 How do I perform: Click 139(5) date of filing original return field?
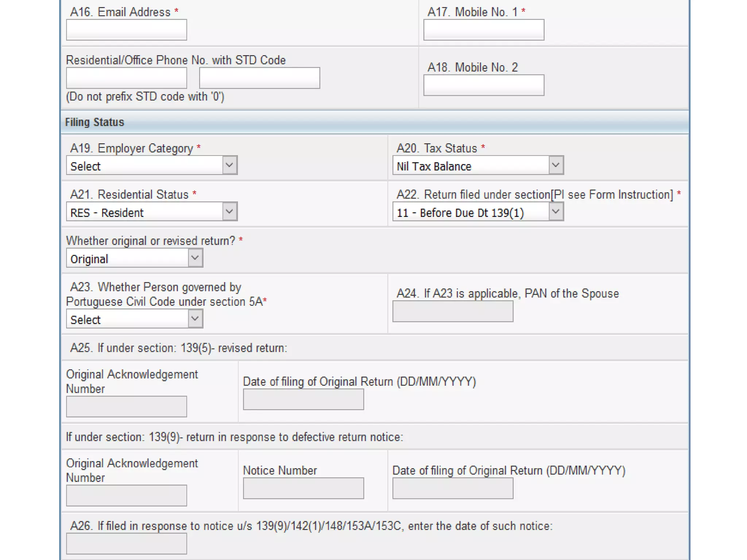click(303, 399)
